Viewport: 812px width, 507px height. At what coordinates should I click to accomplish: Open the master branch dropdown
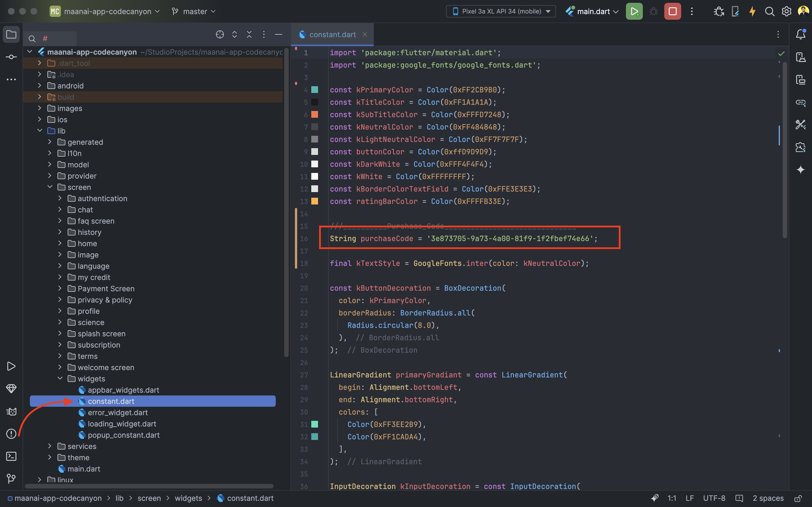[194, 11]
